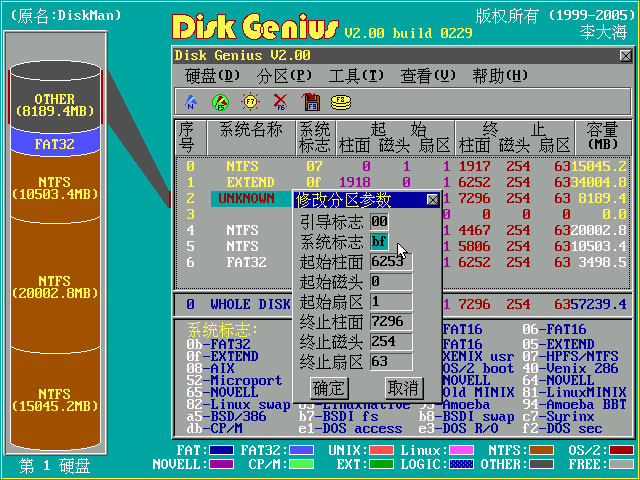Click the UNIX red legend swatch
Viewport: 640px width, 480px height.
coord(381,450)
